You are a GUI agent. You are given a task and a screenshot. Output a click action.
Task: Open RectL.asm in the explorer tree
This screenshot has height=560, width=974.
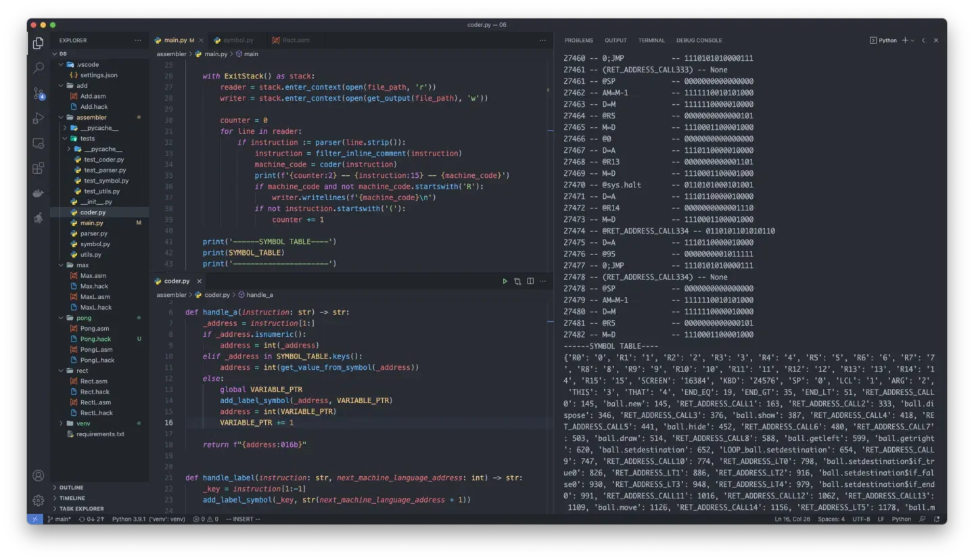pyautogui.click(x=95, y=402)
